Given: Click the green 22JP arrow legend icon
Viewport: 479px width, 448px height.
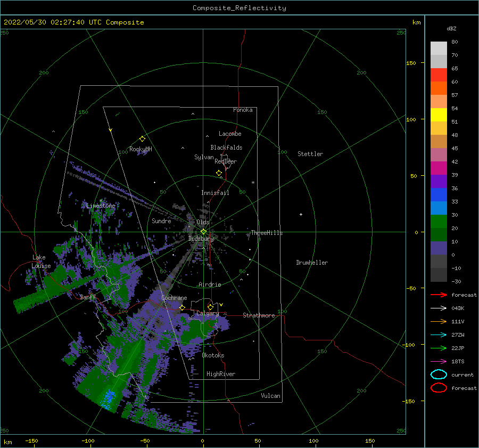Looking at the screenshot, I should (439, 348).
